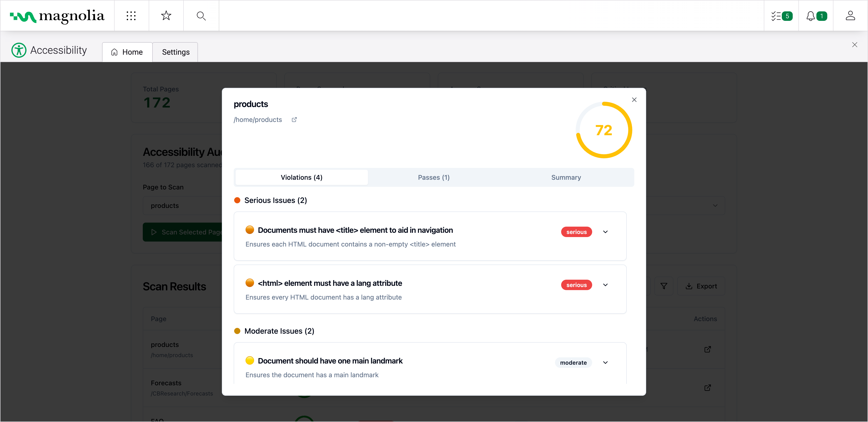Open the app launcher grid icon

pos(131,16)
